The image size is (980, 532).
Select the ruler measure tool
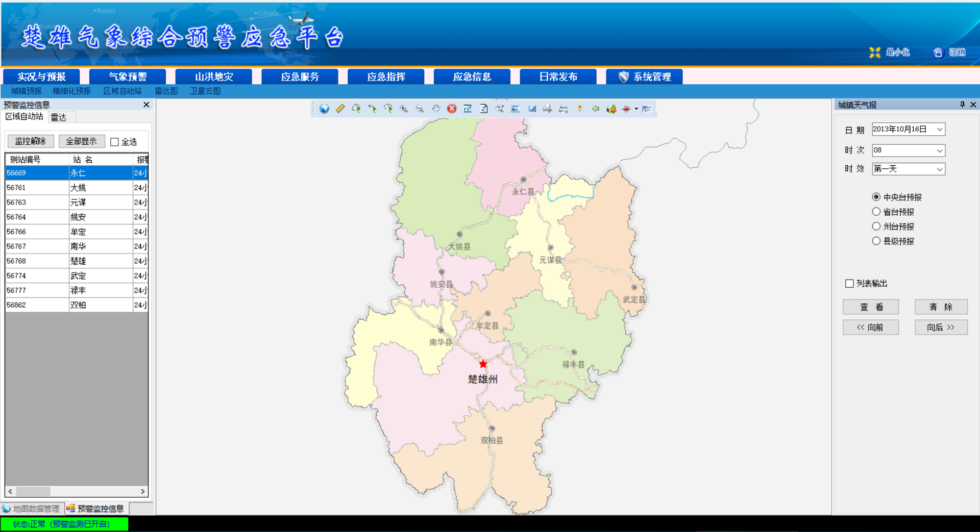point(340,109)
